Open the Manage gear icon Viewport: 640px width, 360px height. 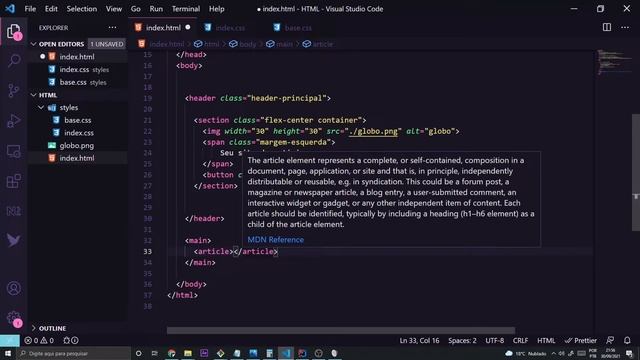tap(13, 318)
